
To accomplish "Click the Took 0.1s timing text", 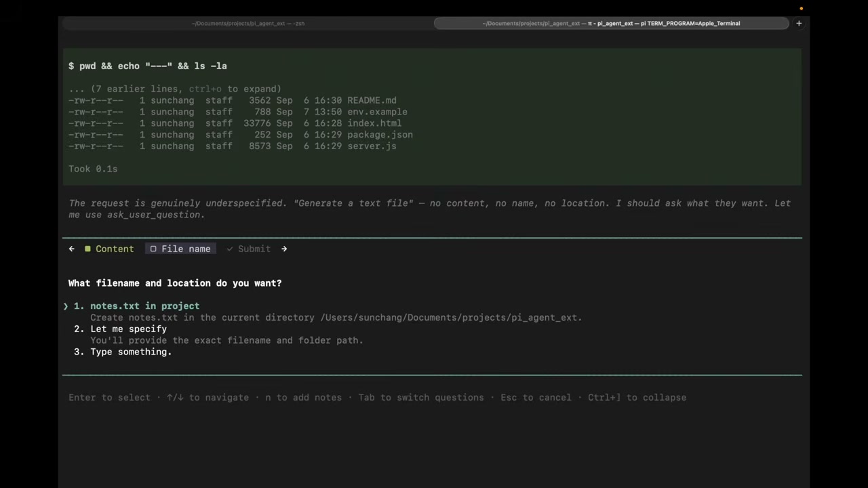I will click(x=93, y=169).
